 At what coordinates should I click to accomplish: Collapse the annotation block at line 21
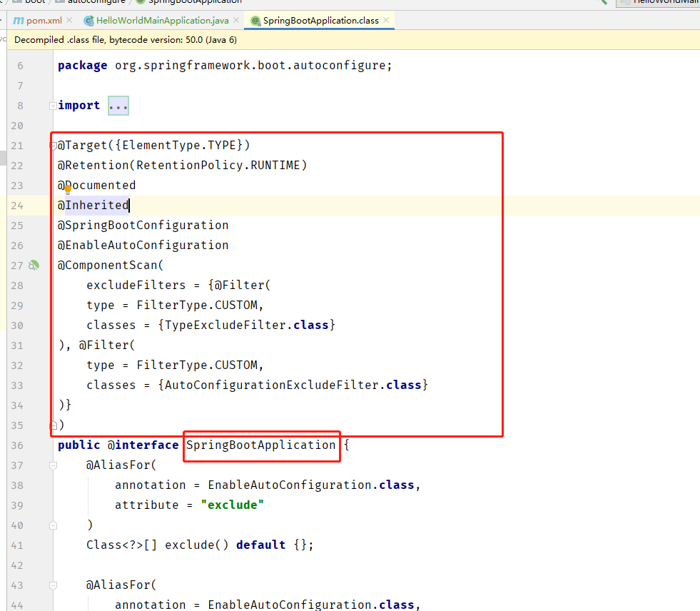coord(53,145)
